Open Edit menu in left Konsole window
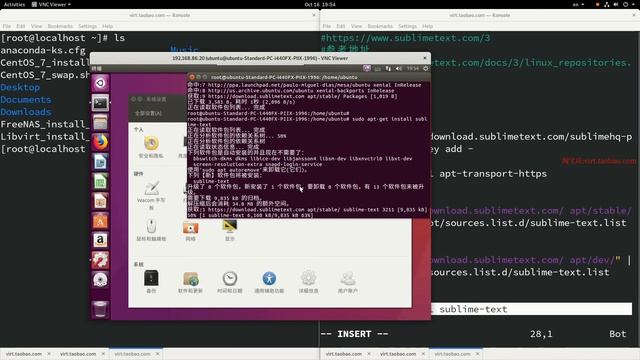 (21, 26)
